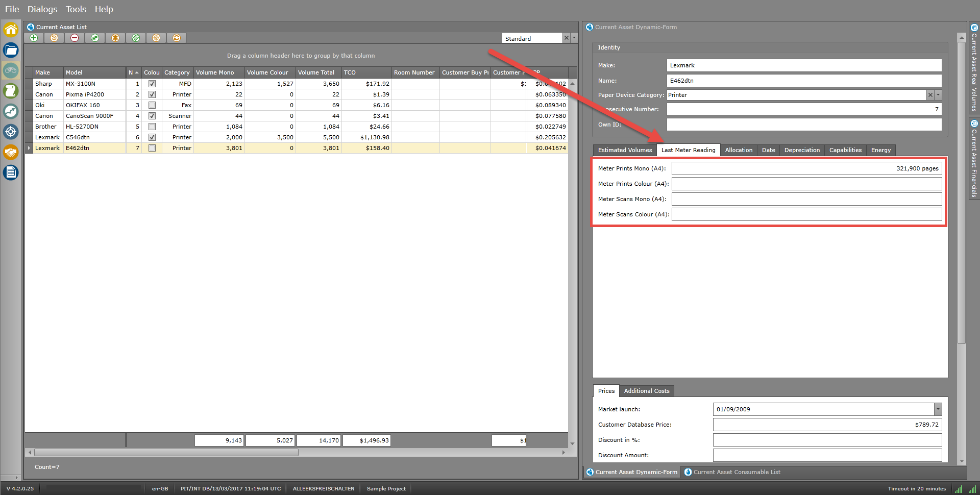The height and width of the screenshot is (495, 980).
Task: Click the Discount in % input field
Action: pyautogui.click(x=827, y=440)
